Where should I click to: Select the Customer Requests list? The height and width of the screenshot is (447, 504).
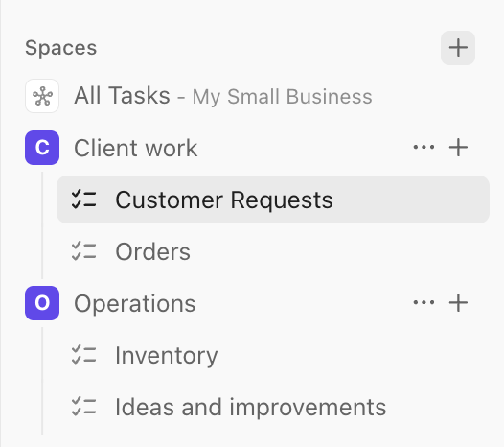[x=273, y=200]
